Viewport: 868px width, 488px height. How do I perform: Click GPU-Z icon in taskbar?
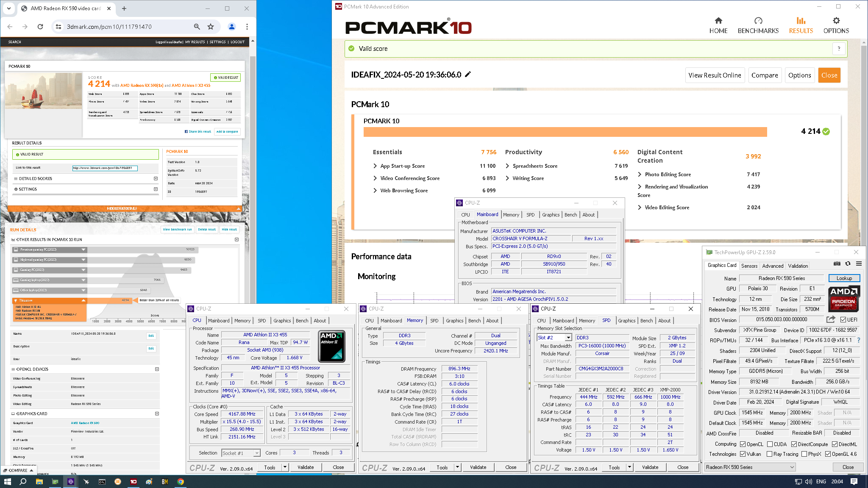point(55,482)
